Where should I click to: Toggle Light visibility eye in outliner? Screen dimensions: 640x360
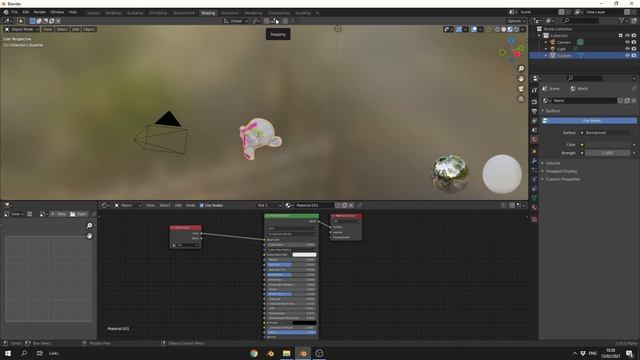(627, 49)
